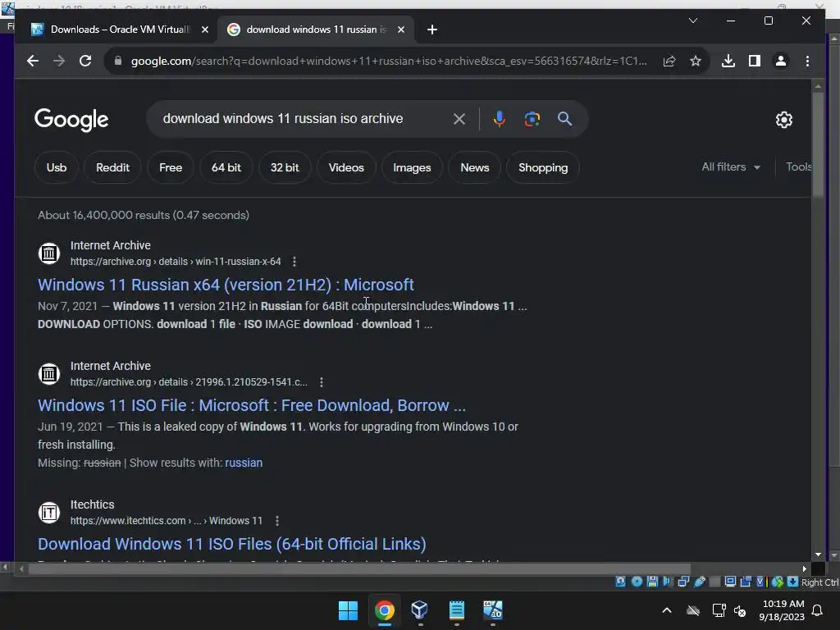Image resolution: width=840 pixels, height=630 pixels.
Task: Expand the All filters dropdown
Action: coord(731,167)
